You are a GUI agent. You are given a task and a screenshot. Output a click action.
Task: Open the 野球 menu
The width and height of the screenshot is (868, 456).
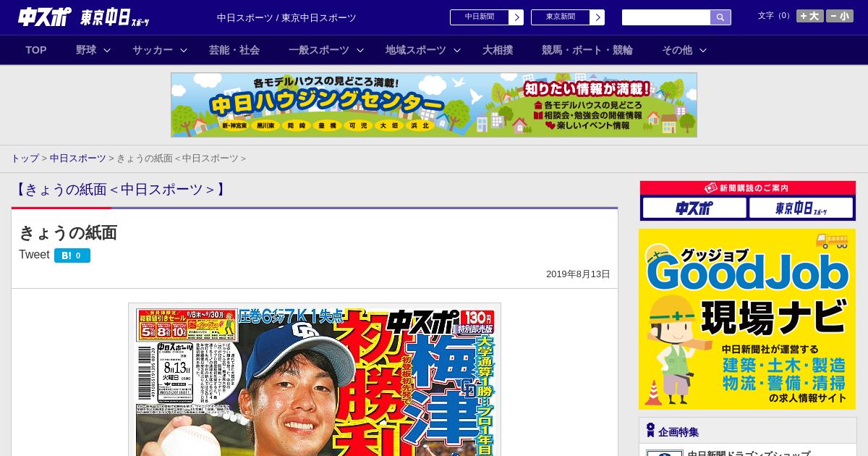pyautogui.click(x=86, y=50)
